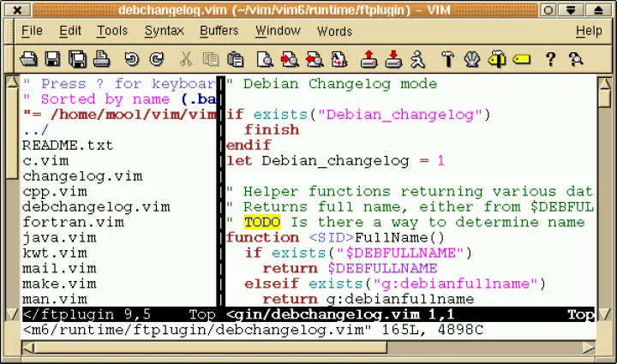Click the running man Run Script icon
Screen dimensions: 617x364
pos(417,59)
